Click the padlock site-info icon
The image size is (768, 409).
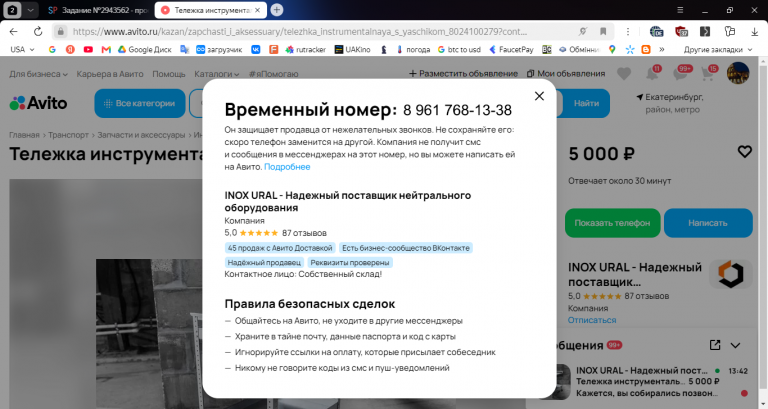pos(60,32)
